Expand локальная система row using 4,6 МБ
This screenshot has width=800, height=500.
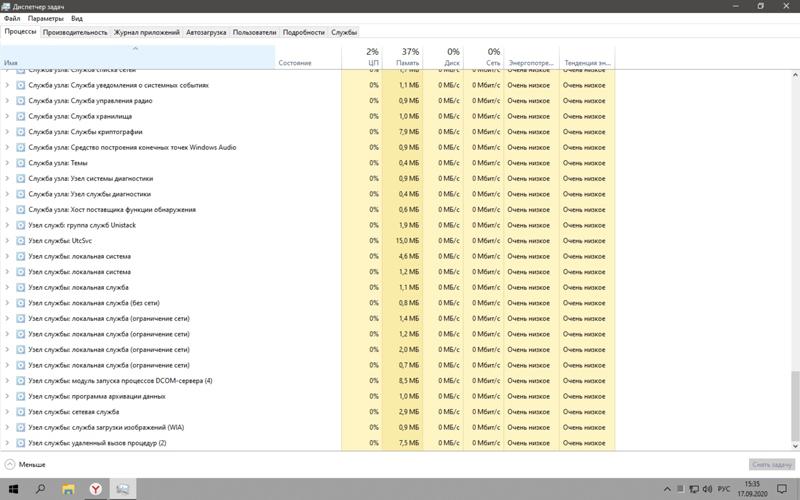[x=7, y=257]
